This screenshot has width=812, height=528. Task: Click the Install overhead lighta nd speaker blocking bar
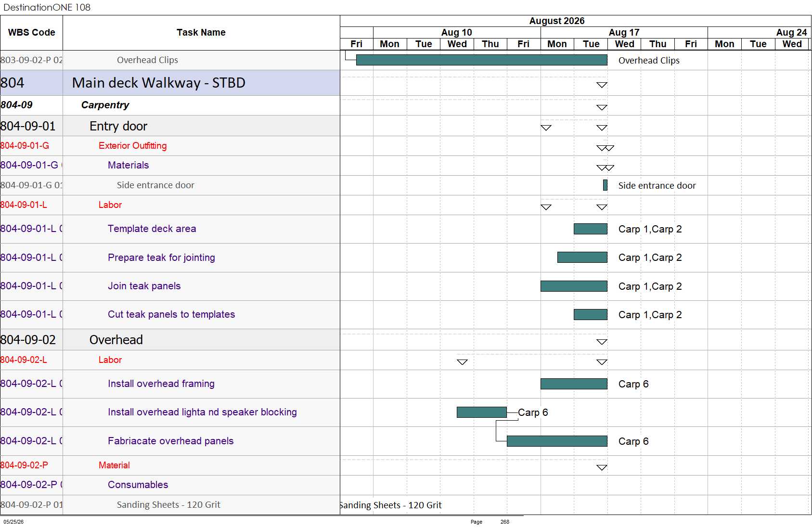coord(481,412)
